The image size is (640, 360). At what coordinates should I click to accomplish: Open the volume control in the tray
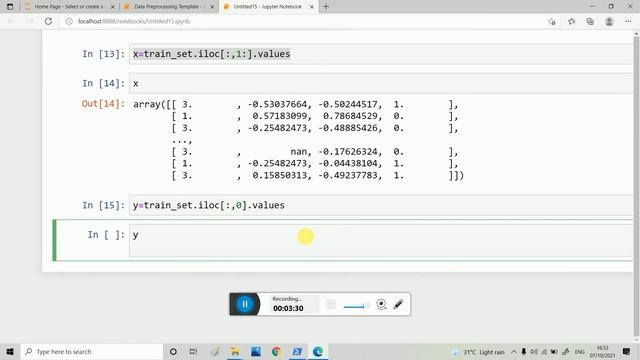coord(534,352)
